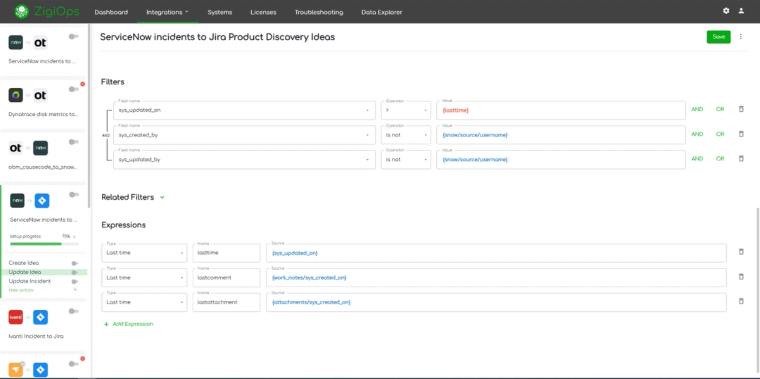This screenshot has width=760, height=379.
Task: Click AND on the sys_created_by row
Action: [x=697, y=134]
